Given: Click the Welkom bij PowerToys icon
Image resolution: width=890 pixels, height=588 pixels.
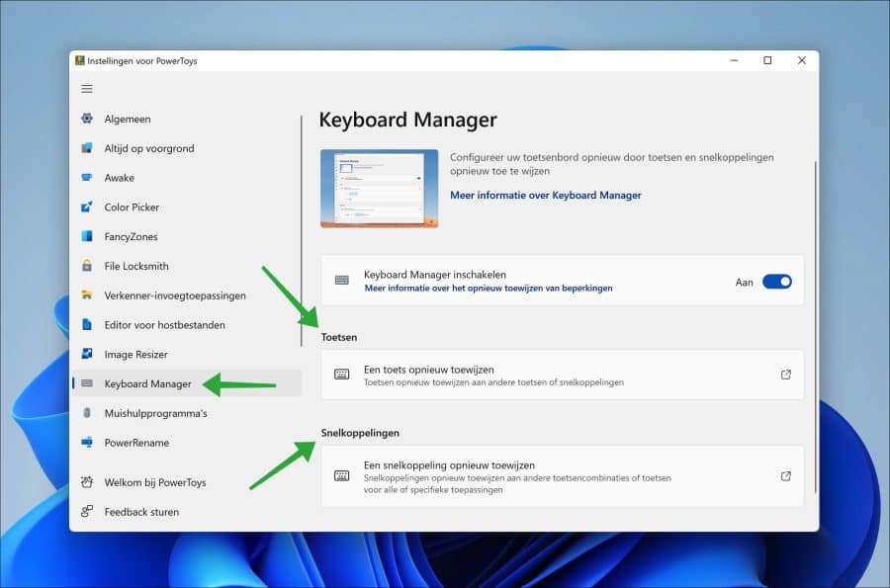Looking at the screenshot, I should pyautogui.click(x=87, y=482).
